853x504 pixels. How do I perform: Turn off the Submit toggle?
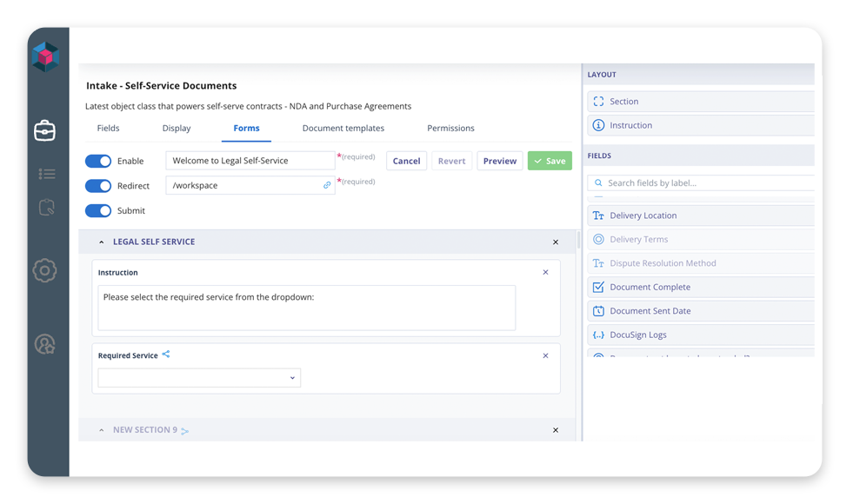(x=98, y=210)
